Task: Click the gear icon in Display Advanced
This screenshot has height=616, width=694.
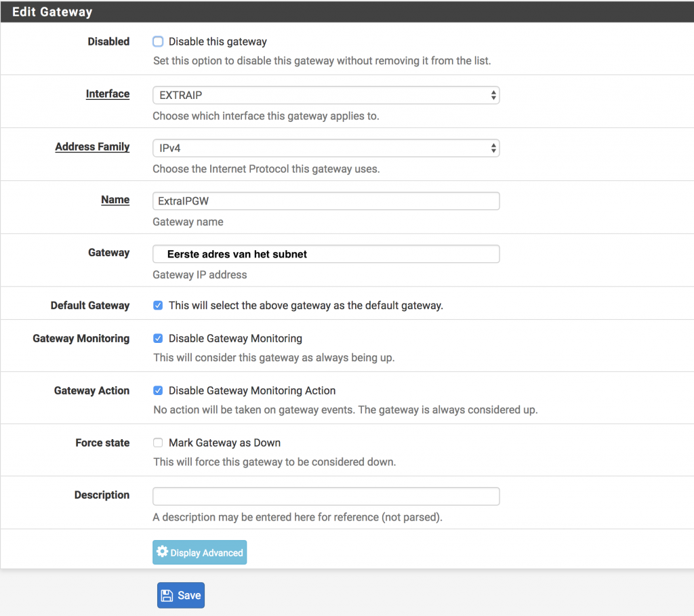Action: click(163, 552)
